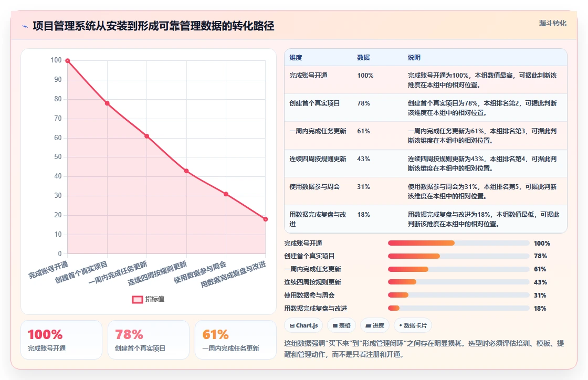588x380 pixels.
Task: Click the 61% 一周内完成任务更新 summary card
Action: (x=236, y=340)
